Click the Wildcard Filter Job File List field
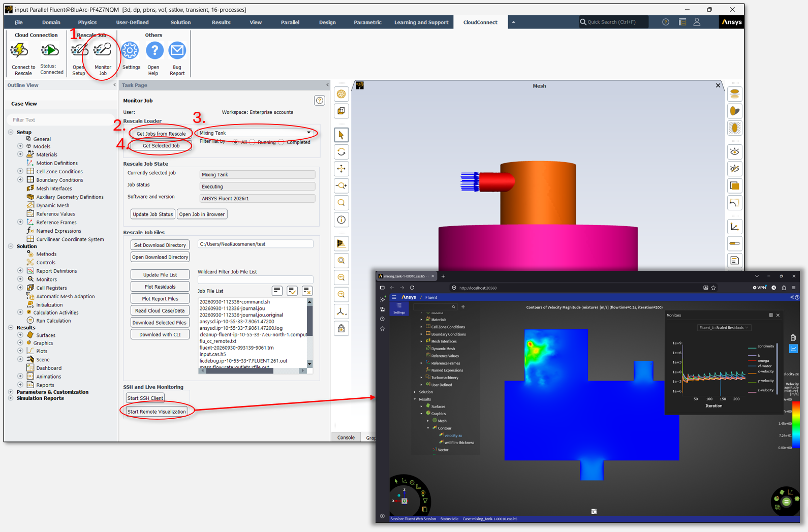This screenshot has width=808, height=532. [x=255, y=279]
